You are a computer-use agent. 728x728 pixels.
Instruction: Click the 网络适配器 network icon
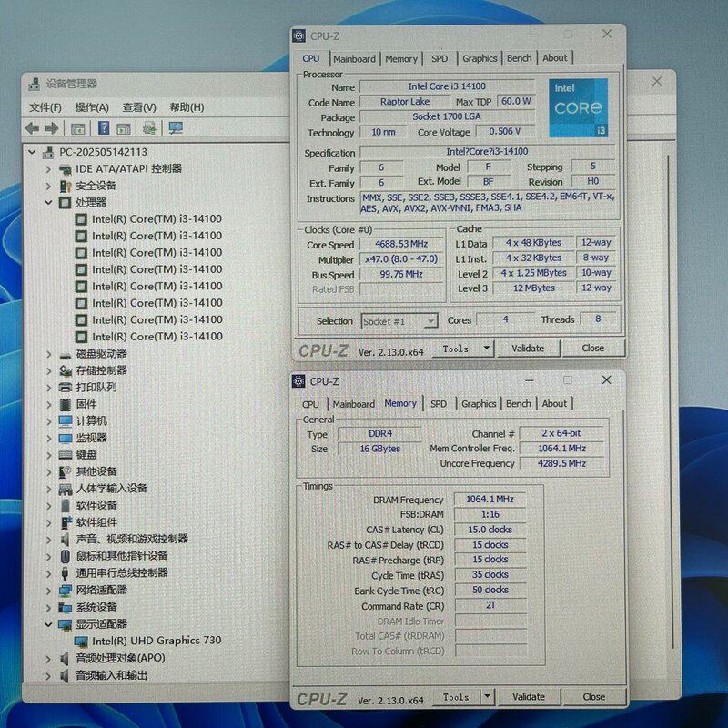65,590
